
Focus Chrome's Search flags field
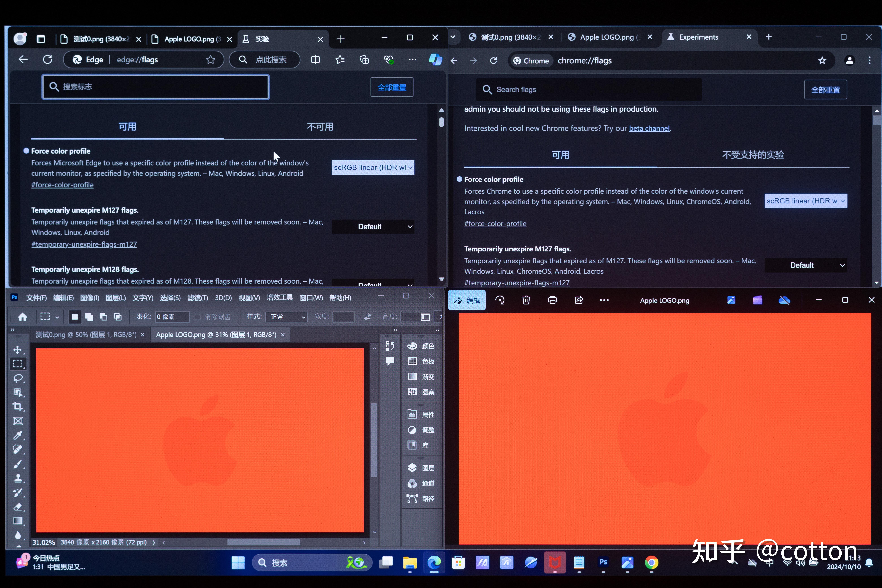(x=589, y=90)
